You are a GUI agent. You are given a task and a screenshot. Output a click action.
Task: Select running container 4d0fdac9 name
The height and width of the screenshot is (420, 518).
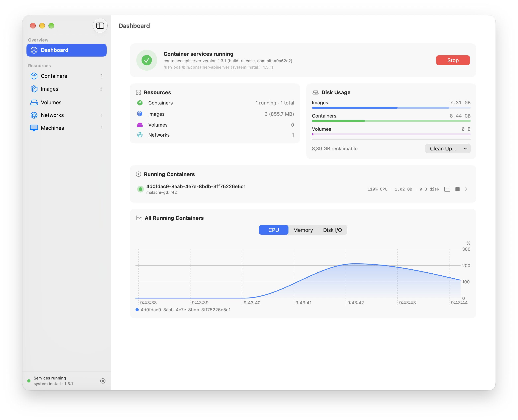[x=196, y=186]
